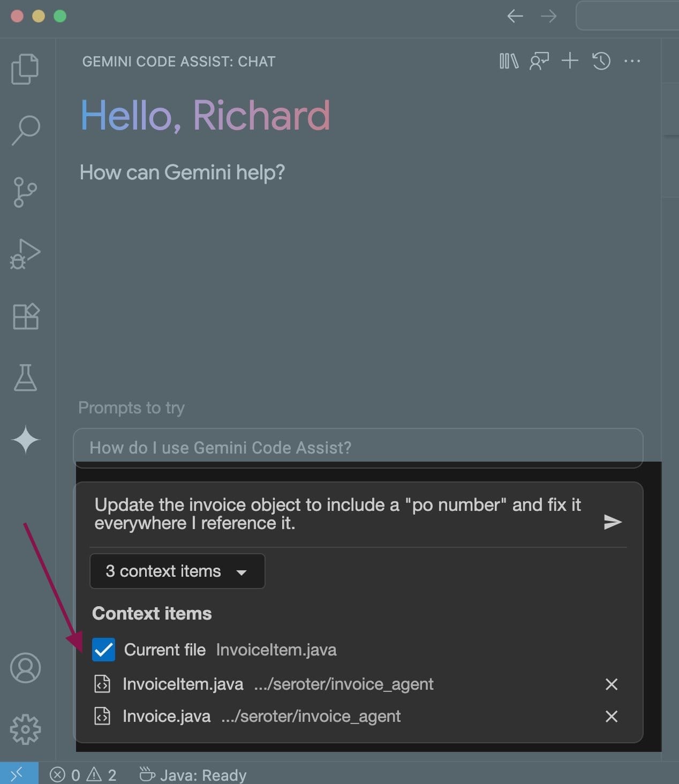The height and width of the screenshot is (784, 679).
Task: Click the green window zoom button
Action: pos(60,16)
